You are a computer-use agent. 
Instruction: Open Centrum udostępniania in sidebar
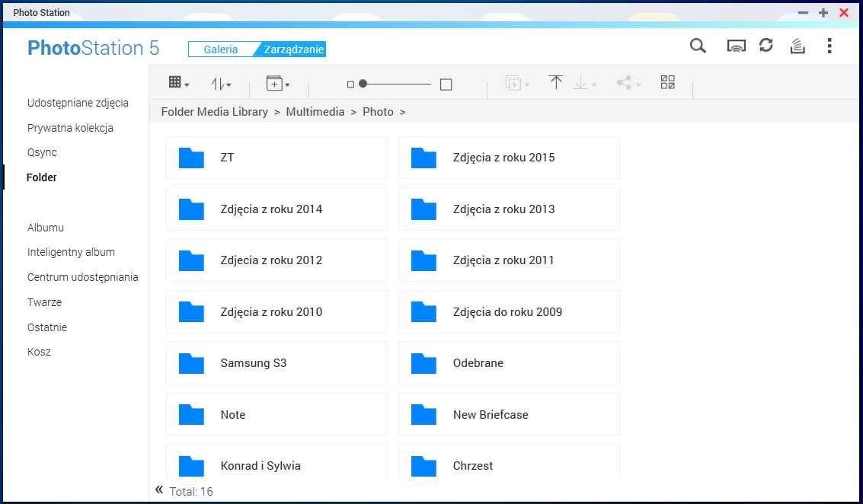click(82, 277)
